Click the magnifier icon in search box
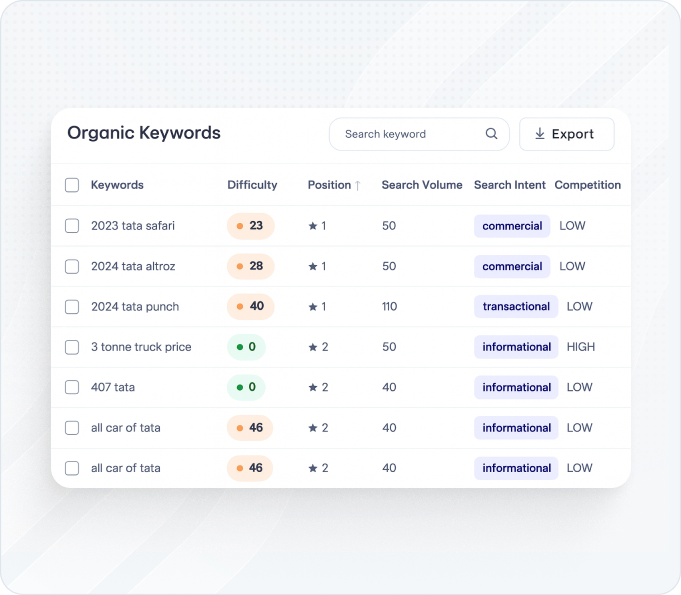Screen dimensions: 681x595 point(491,134)
